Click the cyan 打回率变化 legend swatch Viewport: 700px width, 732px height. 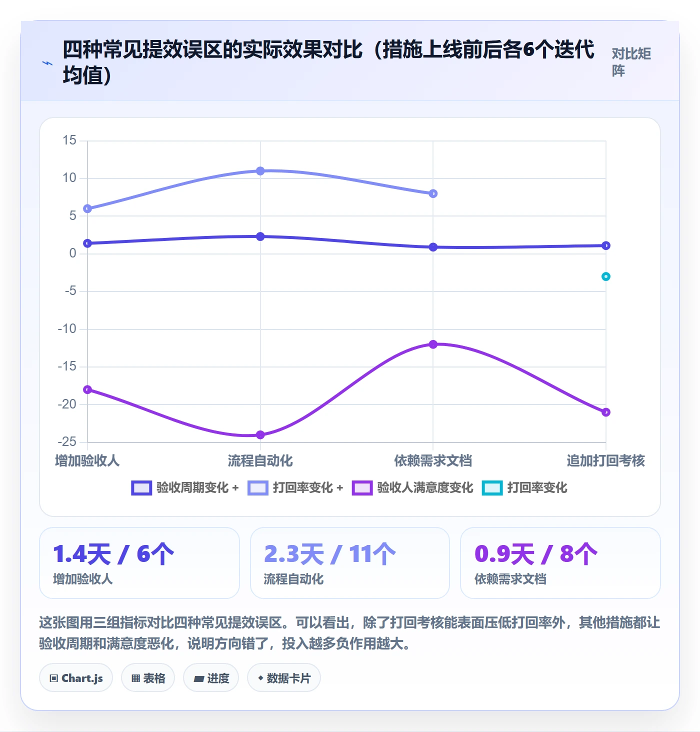(492, 488)
